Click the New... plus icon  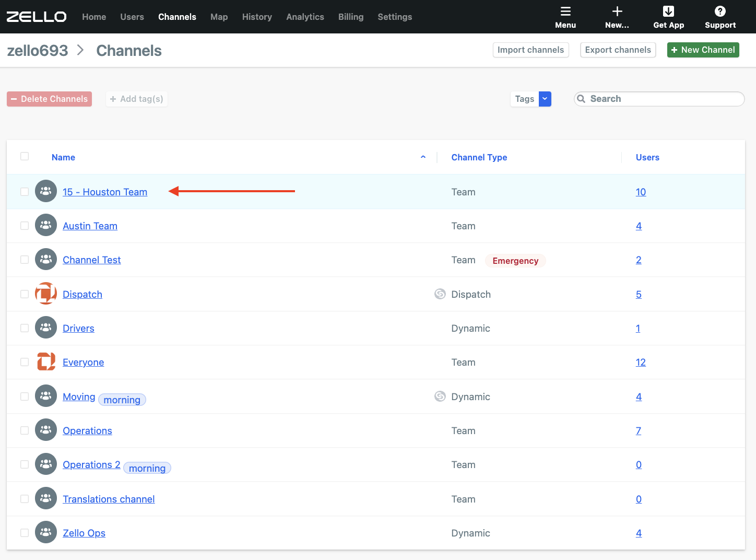coord(617,11)
